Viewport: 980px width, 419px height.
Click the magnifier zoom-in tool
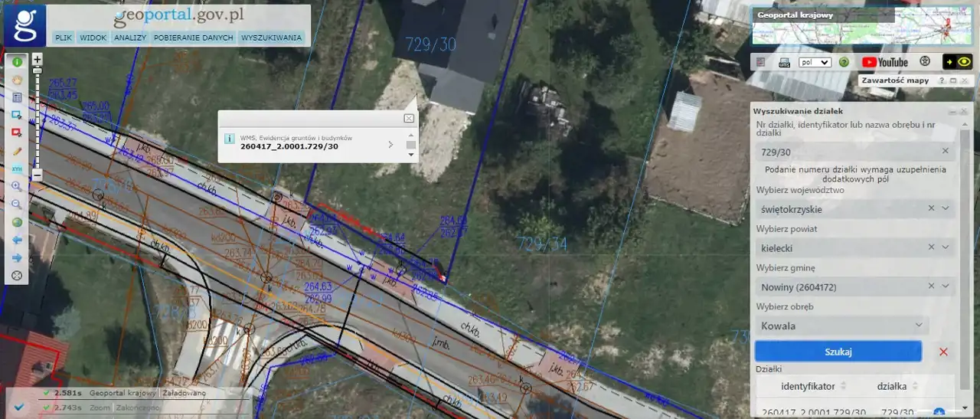point(16,186)
